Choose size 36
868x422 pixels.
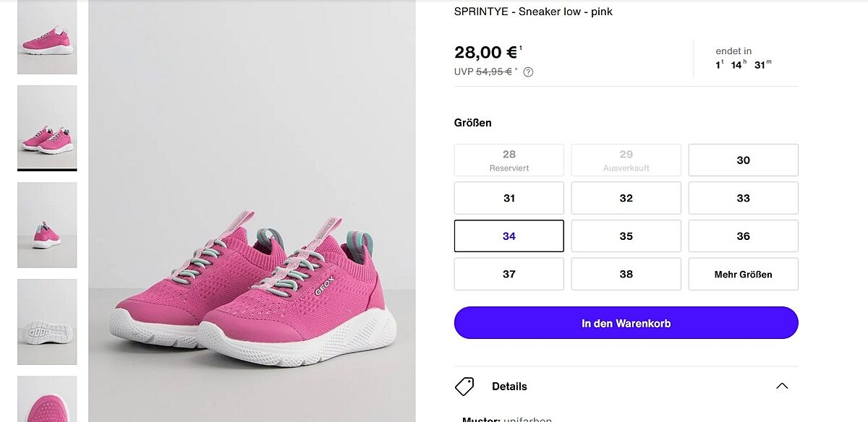pos(743,236)
